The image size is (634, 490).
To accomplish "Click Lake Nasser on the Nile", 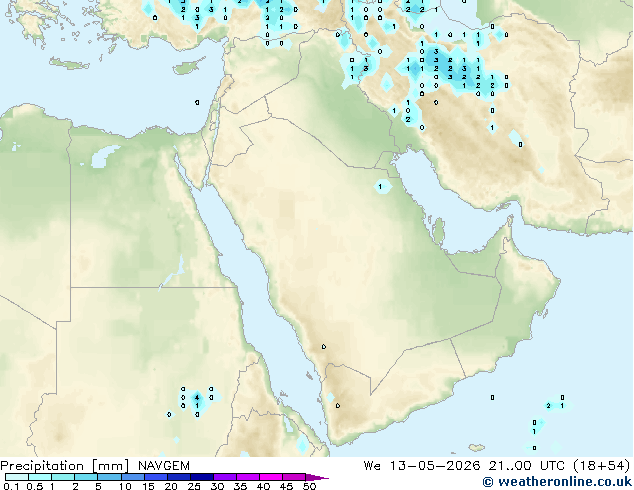I will tap(173, 273).
